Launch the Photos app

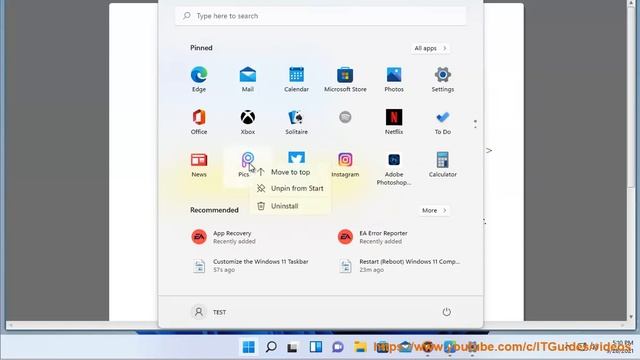394,79
